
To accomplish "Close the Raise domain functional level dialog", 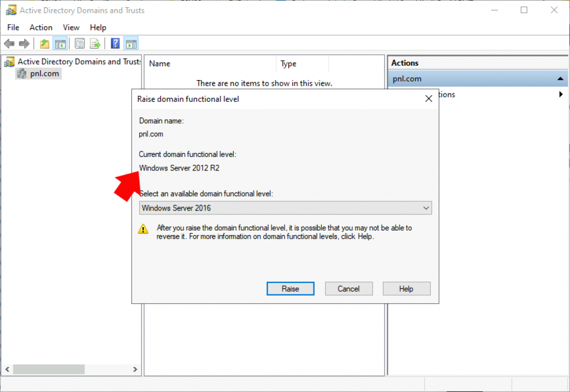I will tap(428, 99).
